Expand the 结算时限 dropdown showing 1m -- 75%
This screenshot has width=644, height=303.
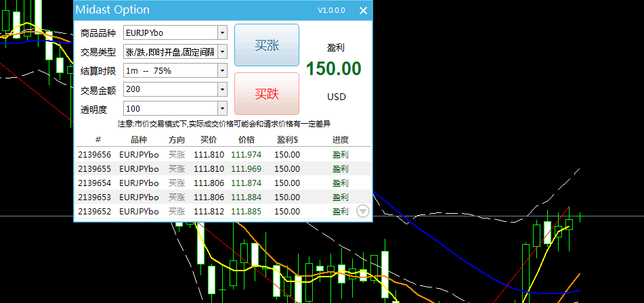point(222,70)
